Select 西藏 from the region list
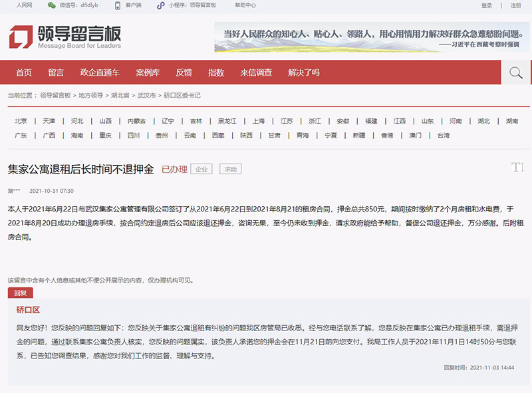Screen dimensions: 532x393 coord(218,135)
